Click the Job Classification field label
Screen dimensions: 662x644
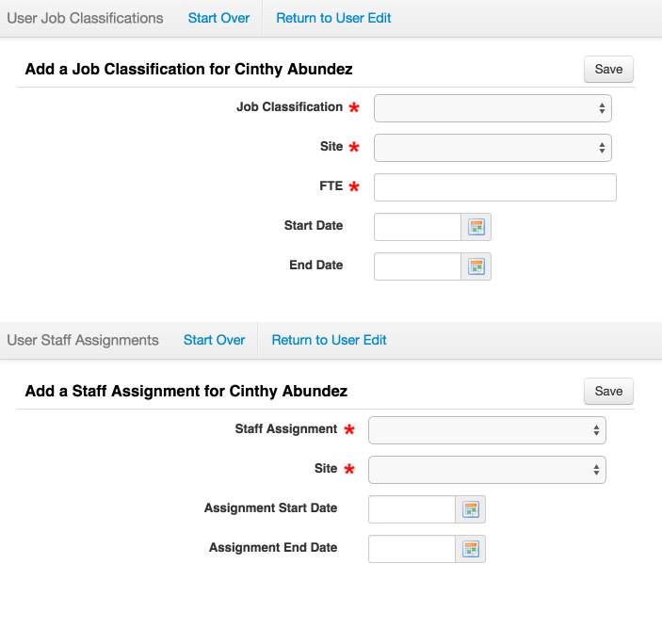(290, 107)
